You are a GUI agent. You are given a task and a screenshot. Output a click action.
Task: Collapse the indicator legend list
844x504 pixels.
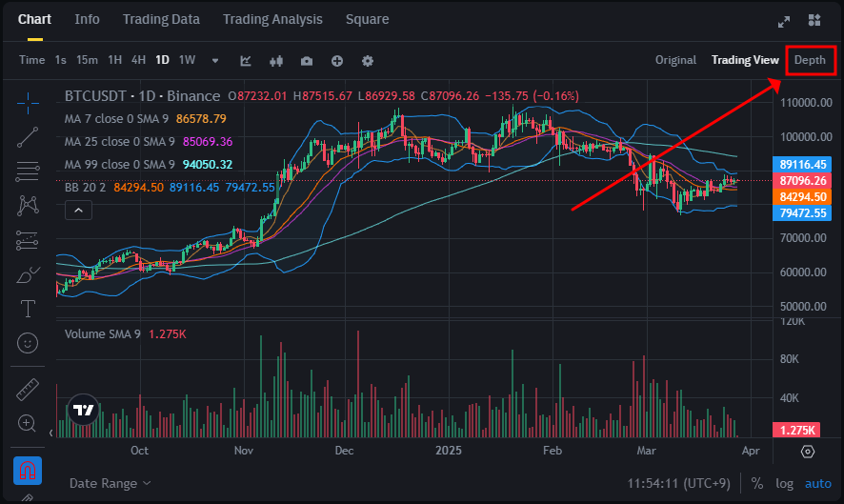click(79, 211)
